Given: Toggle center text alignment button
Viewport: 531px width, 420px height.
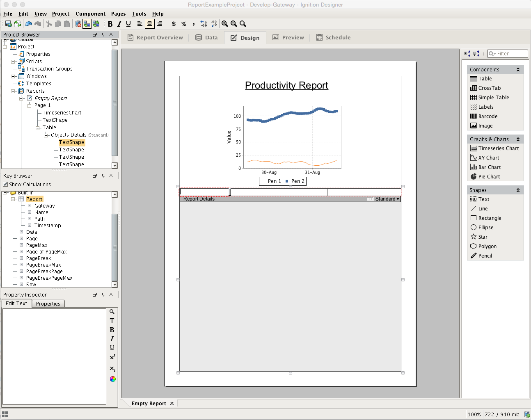Looking at the screenshot, I should pos(150,24).
